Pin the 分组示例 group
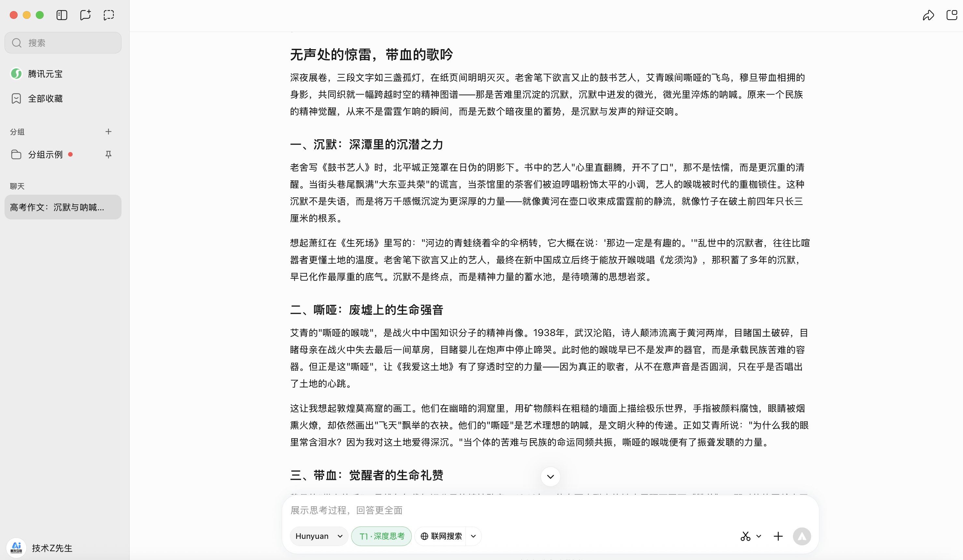The image size is (963, 560). click(108, 154)
